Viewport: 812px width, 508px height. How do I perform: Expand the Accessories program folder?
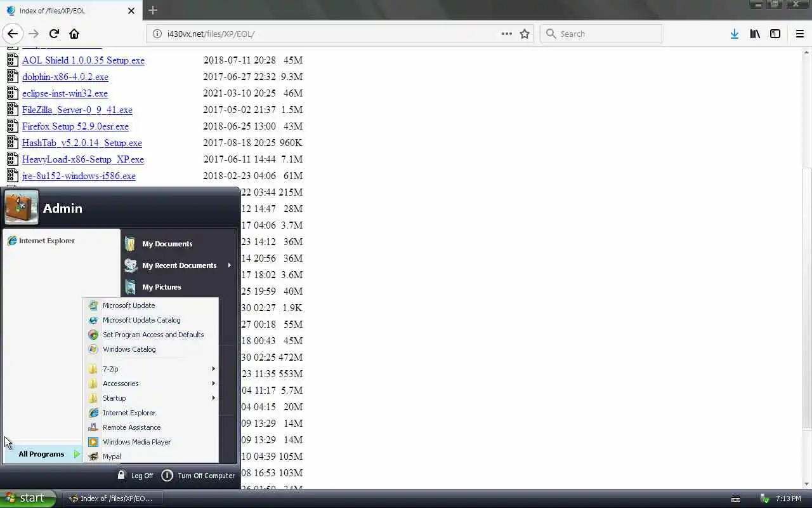(152, 384)
